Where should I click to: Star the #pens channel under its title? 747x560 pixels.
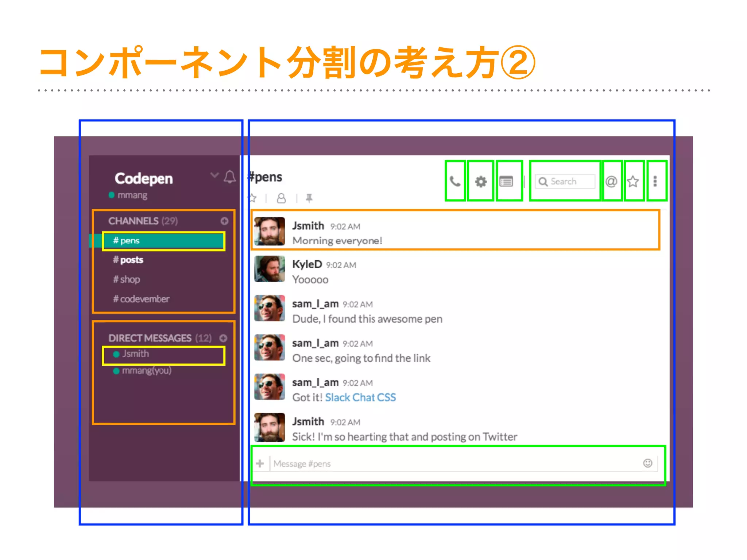coord(253,198)
